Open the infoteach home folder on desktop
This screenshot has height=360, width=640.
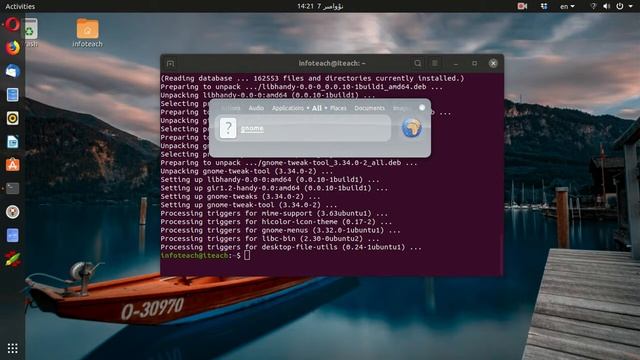pyautogui.click(x=87, y=33)
